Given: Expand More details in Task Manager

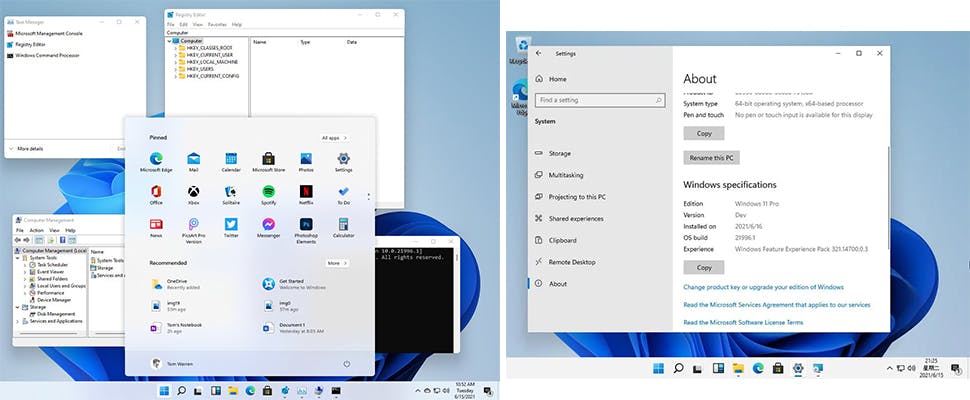Looking at the screenshot, I should pos(29,148).
